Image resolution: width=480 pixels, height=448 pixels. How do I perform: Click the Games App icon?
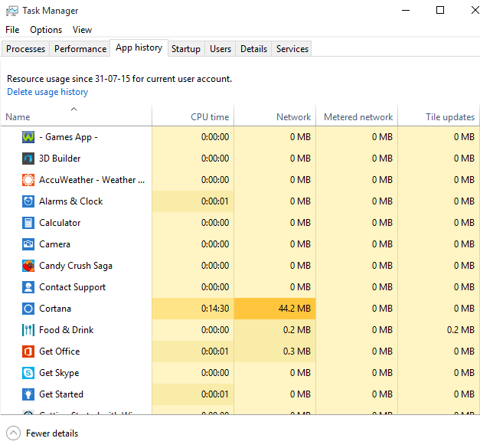click(28, 137)
